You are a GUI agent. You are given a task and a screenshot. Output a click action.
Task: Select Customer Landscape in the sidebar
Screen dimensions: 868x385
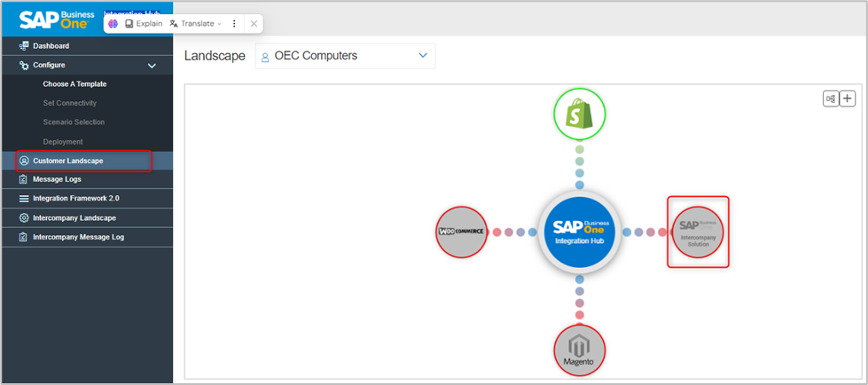pos(67,161)
